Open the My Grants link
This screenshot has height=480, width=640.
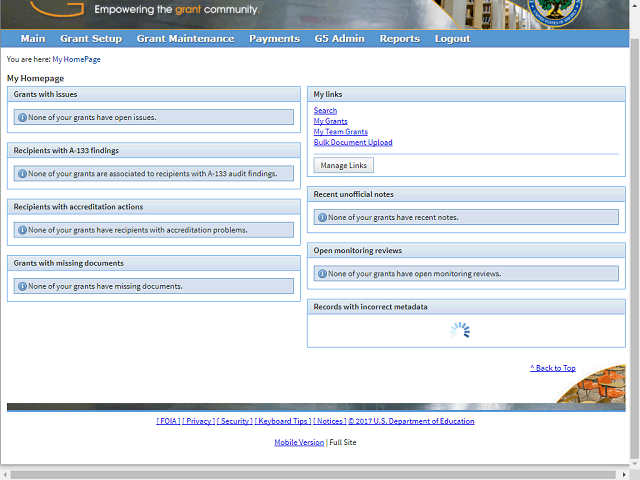(x=331, y=121)
